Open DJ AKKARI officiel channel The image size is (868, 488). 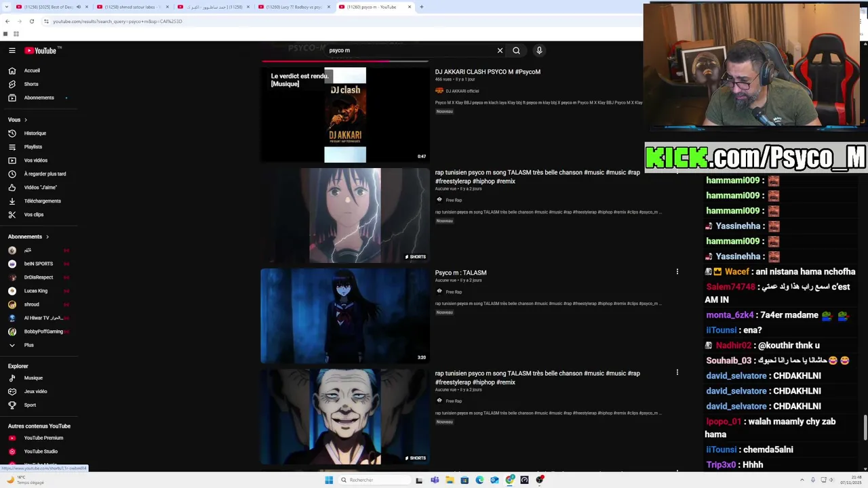[x=462, y=91]
